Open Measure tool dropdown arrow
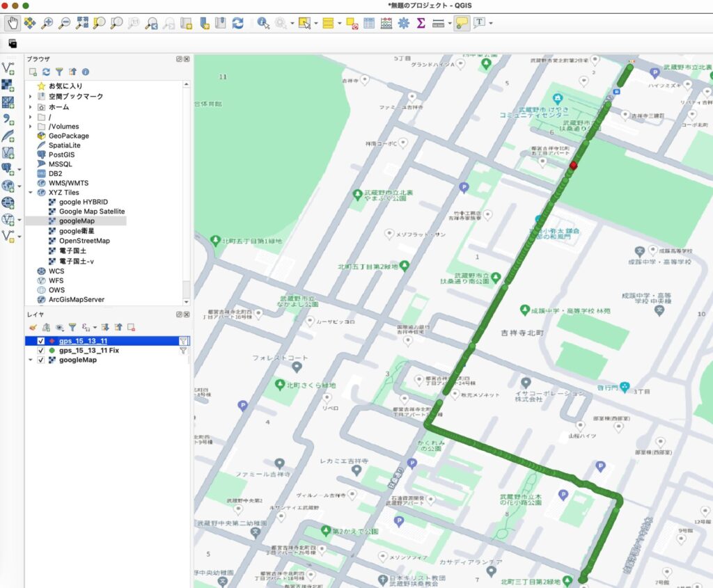Screen dimensions: 713x588 coord(450,23)
